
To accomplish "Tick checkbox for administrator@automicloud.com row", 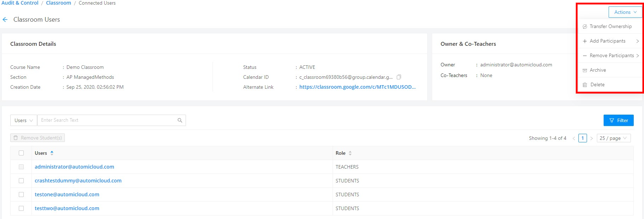I will (21, 167).
